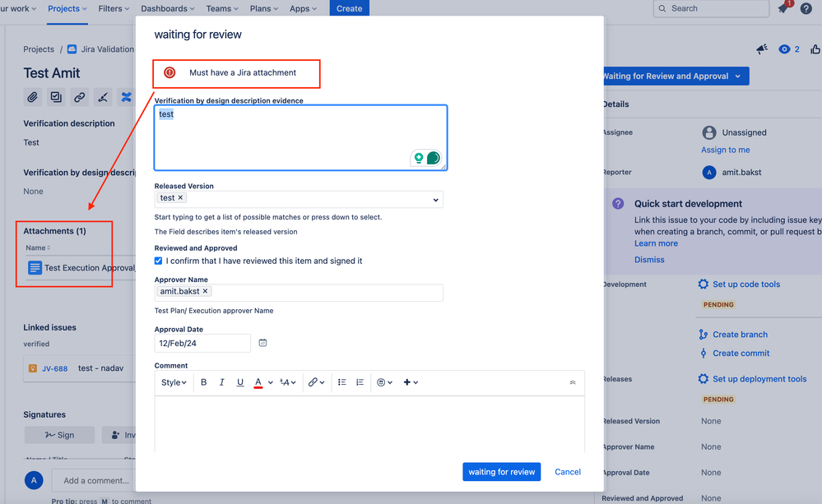Image resolution: width=822 pixels, height=504 pixels.
Task: Open the text color dropdown arrow
Action: [271, 382]
